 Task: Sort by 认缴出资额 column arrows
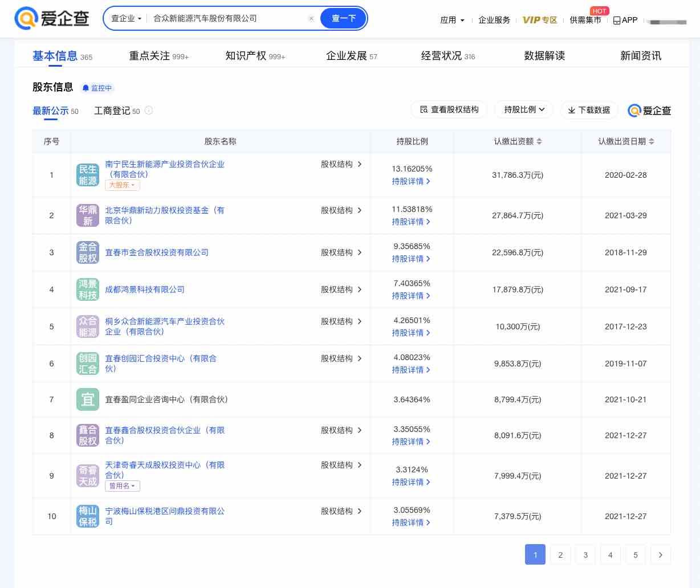(x=539, y=141)
